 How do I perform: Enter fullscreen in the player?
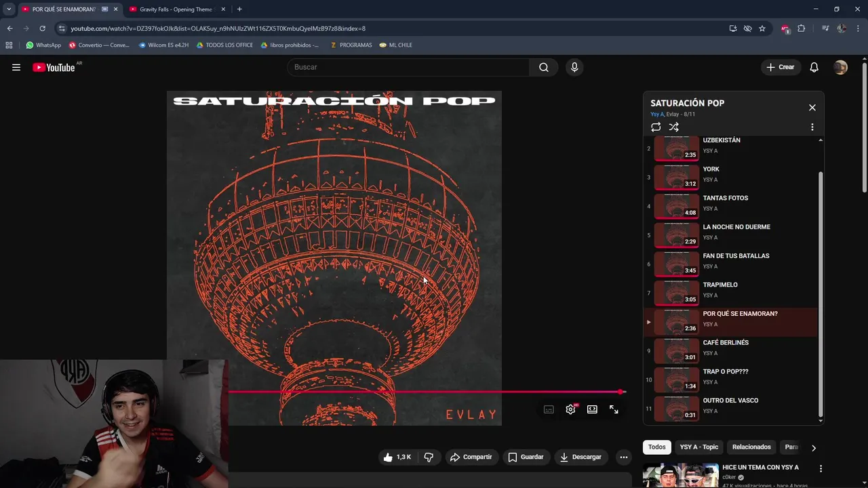click(614, 409)
